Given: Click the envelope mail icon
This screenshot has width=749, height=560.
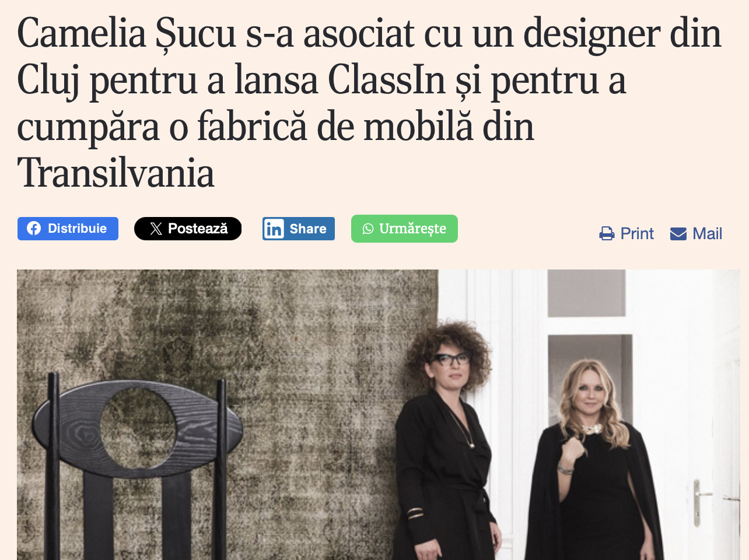Looking at the screenshot, I should 678,234.
